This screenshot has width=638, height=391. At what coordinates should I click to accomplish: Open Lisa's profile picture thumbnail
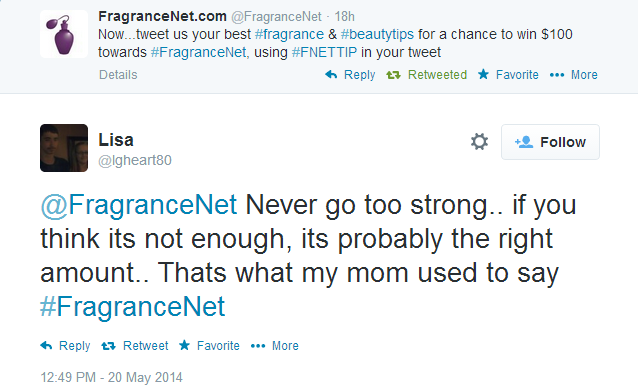pos(64,148)
